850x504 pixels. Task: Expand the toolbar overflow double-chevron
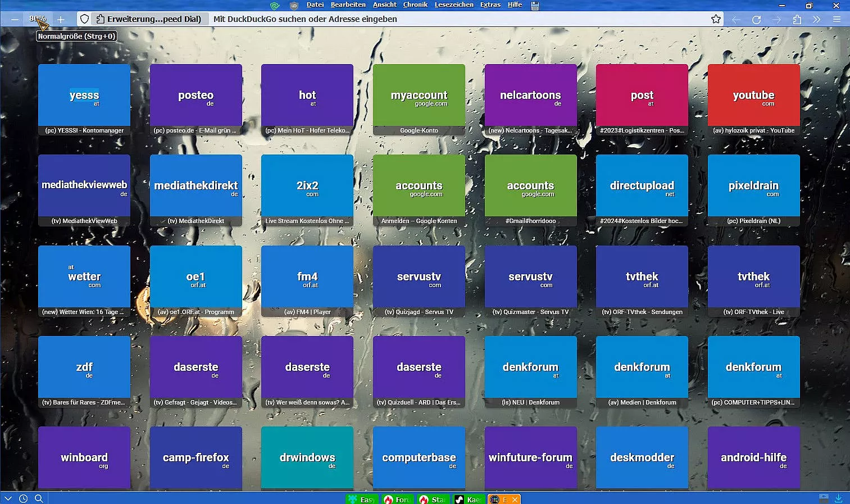point(816,20)
